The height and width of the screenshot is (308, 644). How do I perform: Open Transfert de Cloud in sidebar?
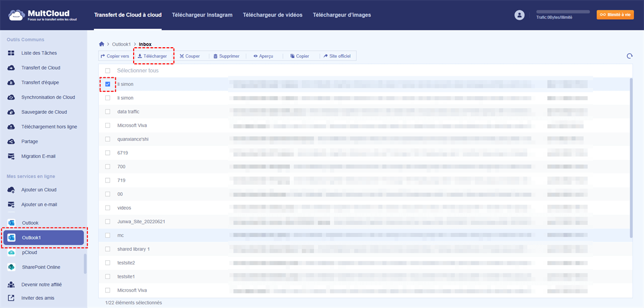coord(41,68)
